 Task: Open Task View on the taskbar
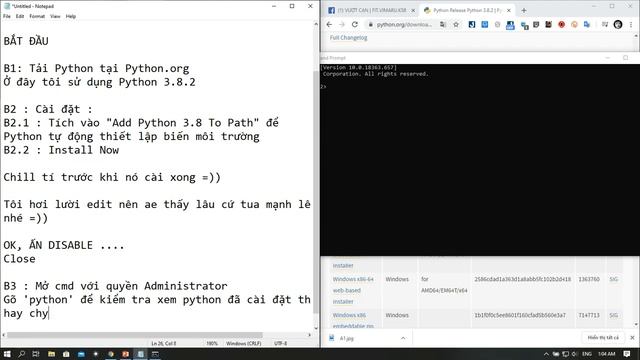pos(36,354)
